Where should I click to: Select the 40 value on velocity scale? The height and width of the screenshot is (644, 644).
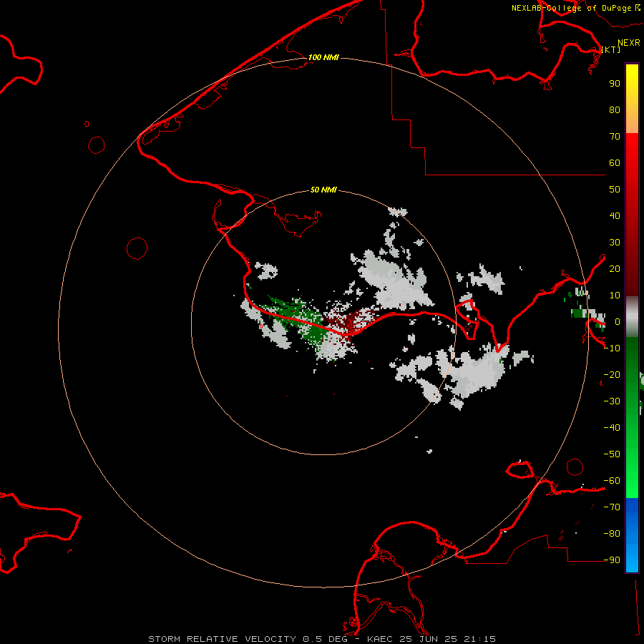click(615, 215)
